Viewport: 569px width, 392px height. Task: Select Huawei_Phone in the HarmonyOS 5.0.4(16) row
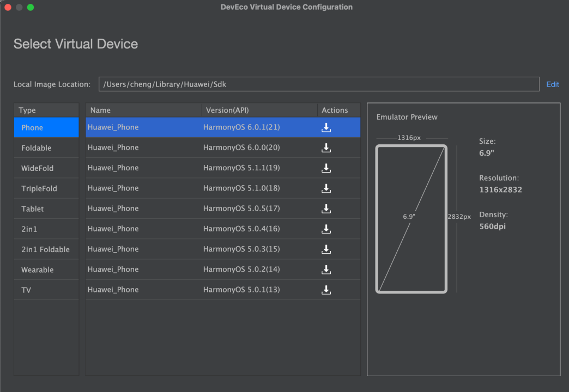pyautogui.click(x=113, y=229)
